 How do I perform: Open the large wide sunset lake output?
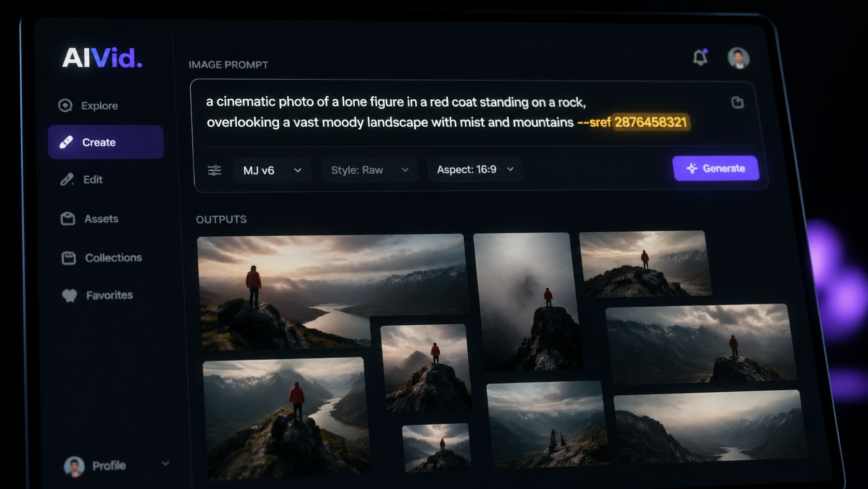pyautogui.click(x=333, y=291)
